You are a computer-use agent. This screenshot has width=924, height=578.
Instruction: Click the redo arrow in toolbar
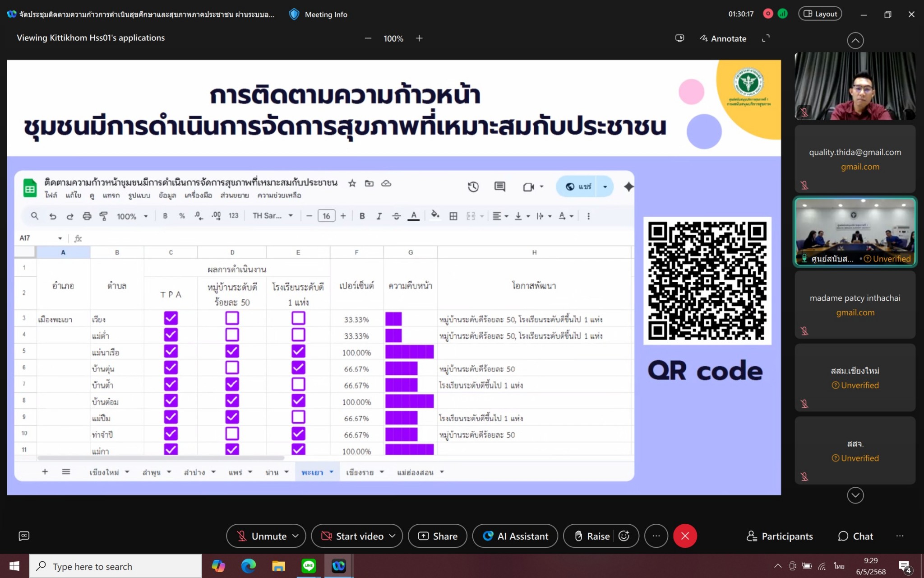point(70,216)
